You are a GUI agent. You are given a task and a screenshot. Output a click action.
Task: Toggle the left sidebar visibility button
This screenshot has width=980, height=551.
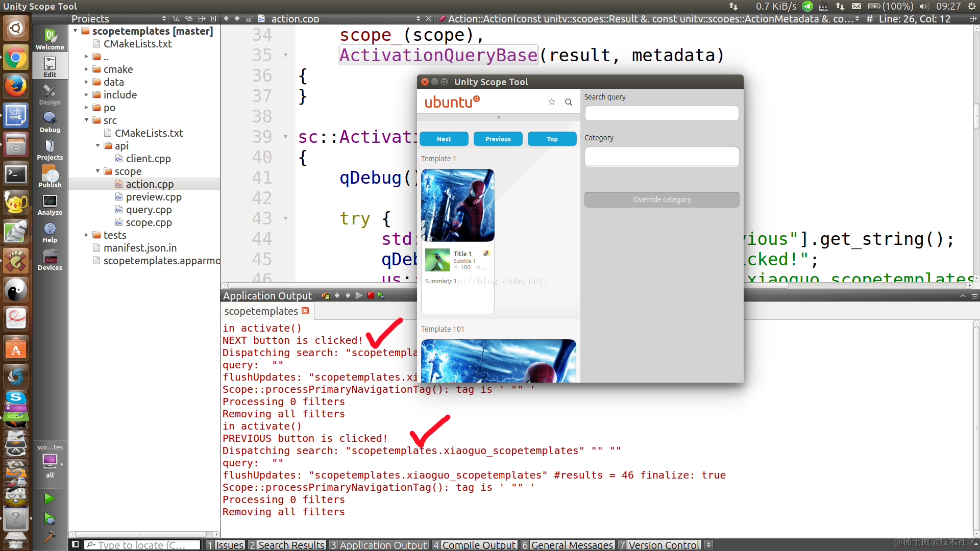76,544
